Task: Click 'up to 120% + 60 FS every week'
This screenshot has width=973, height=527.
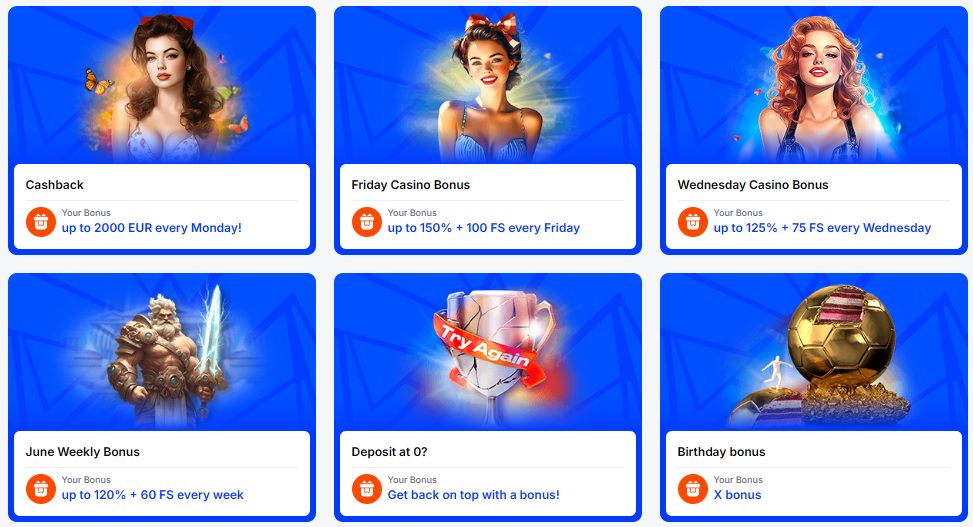Action: point(153,495)
